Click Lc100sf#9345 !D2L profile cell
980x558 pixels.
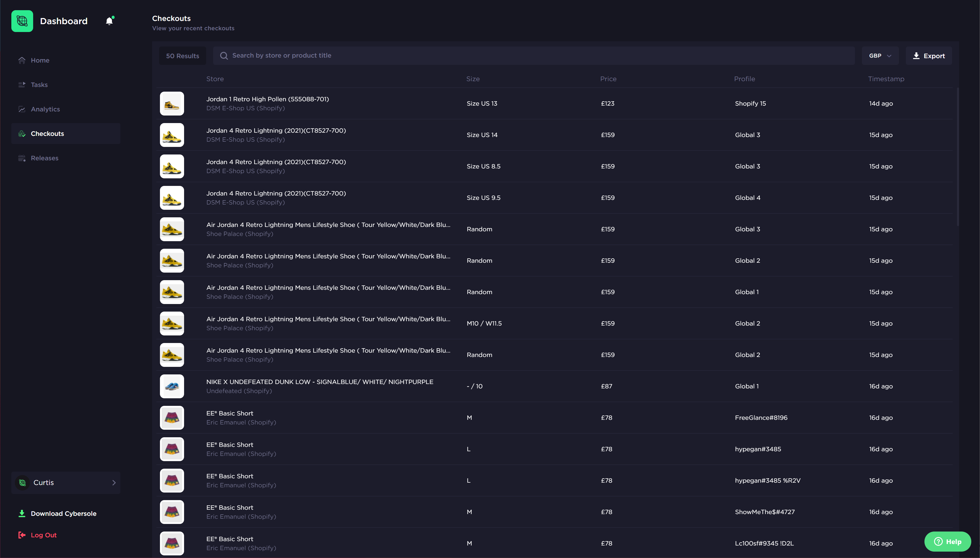(x=764, y=543)
